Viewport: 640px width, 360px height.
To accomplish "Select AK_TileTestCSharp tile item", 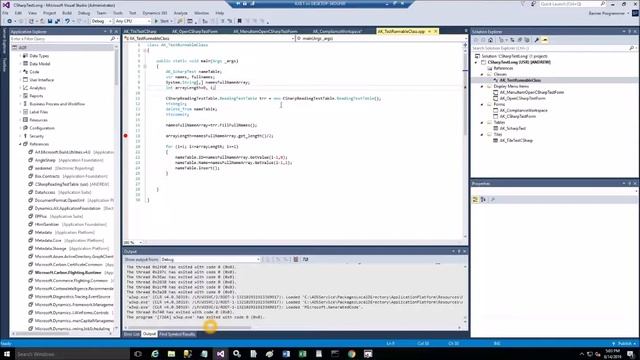I will click(516, 140).
